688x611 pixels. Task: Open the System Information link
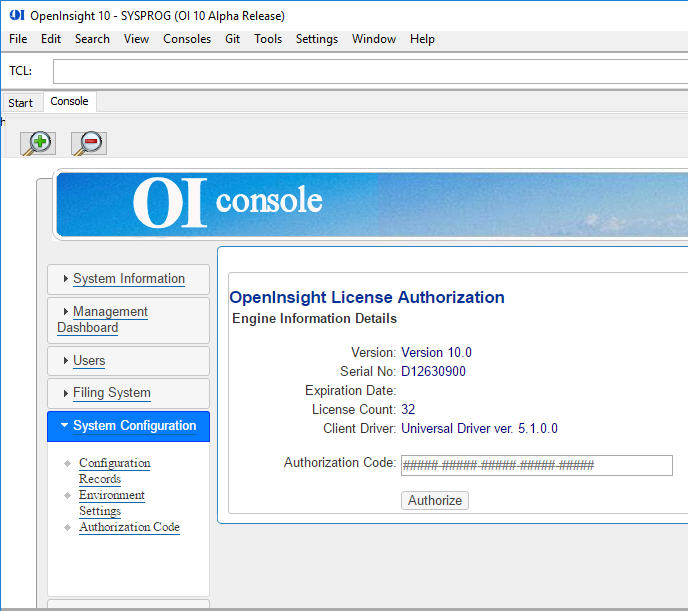129,279
